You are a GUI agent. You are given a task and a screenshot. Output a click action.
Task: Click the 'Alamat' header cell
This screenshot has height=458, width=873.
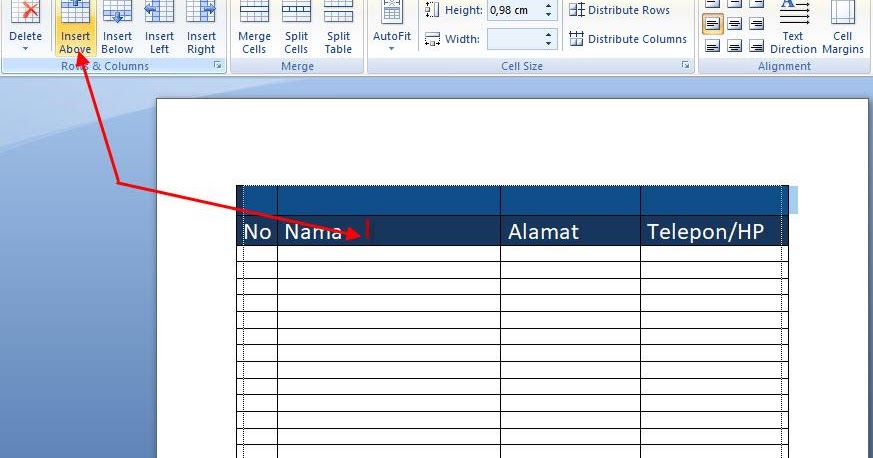570,231
